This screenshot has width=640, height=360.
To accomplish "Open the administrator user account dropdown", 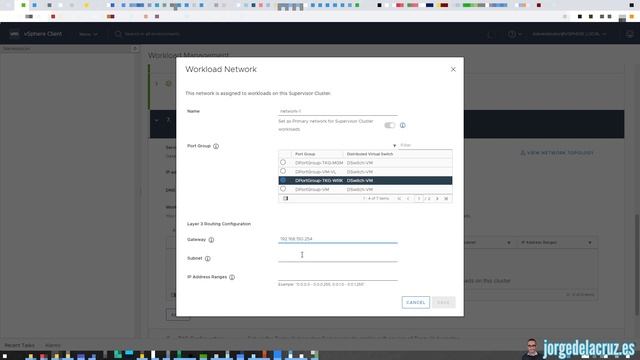I will [x=569, y=34].
